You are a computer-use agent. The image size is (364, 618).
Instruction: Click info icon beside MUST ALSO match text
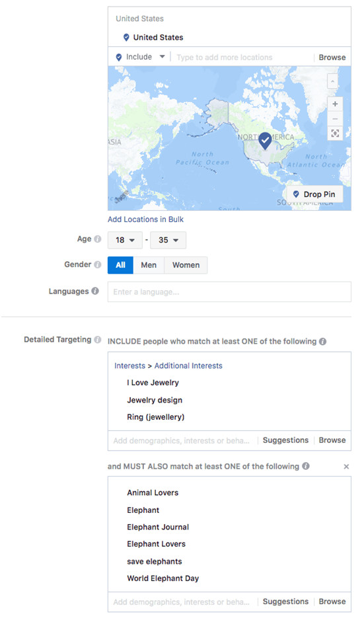[x=306, y=466]
